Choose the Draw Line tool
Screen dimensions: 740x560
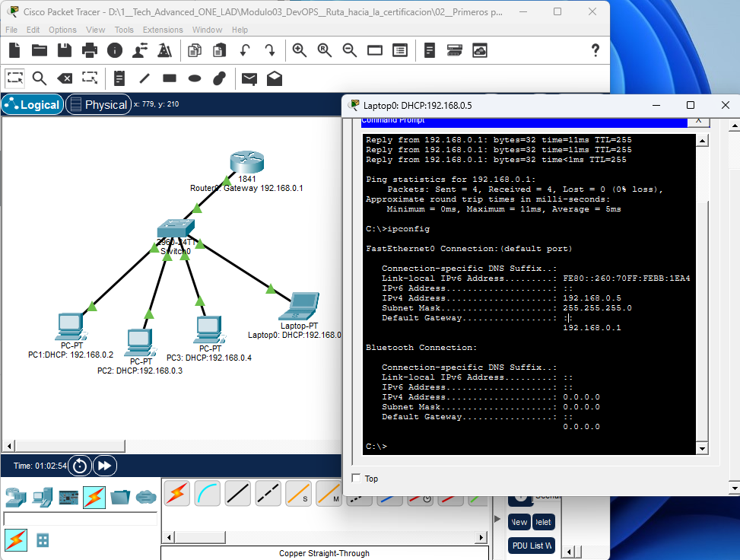145,78
